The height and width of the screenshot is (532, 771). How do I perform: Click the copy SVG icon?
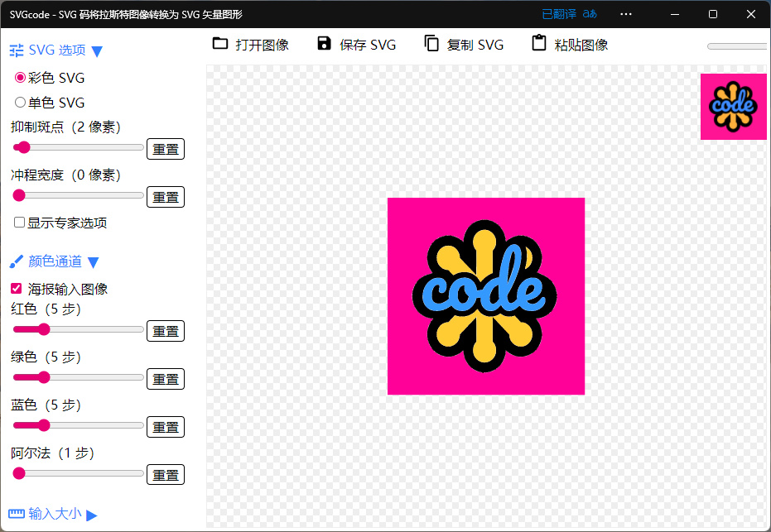431,44
